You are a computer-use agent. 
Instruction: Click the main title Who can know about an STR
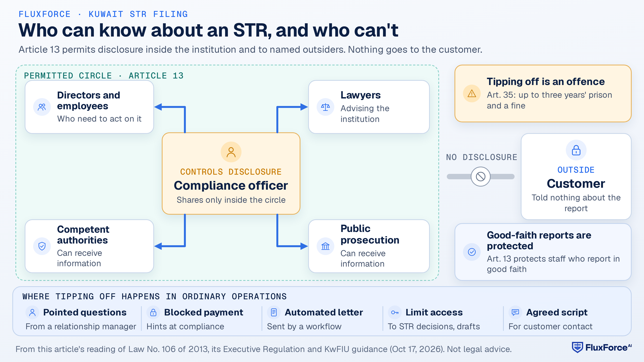[208, 30]
